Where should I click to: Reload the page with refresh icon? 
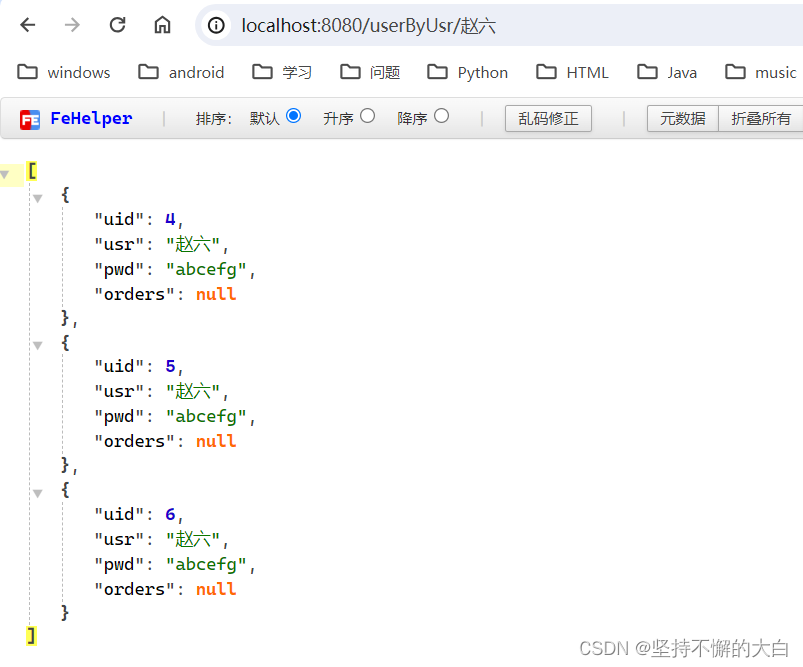pos(117,25)
